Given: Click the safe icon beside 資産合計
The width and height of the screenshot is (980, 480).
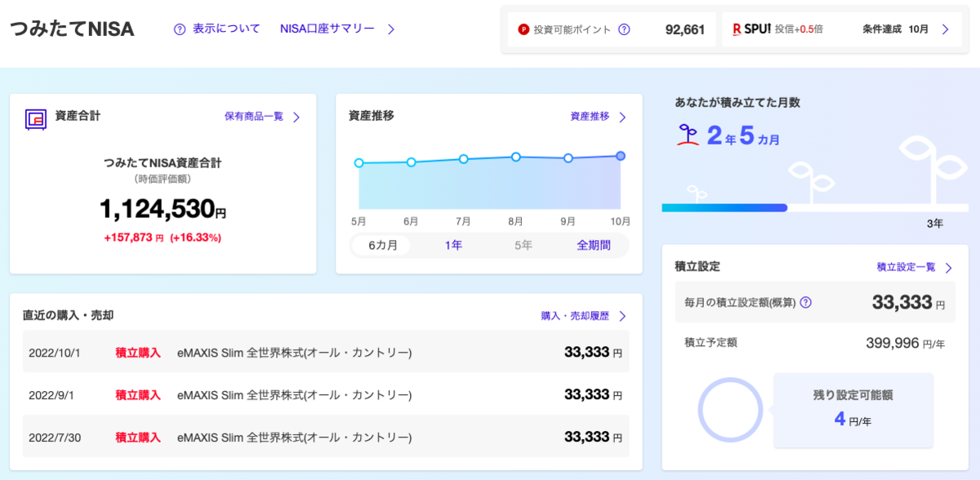Looking at the screenshot, I should 35,119.
